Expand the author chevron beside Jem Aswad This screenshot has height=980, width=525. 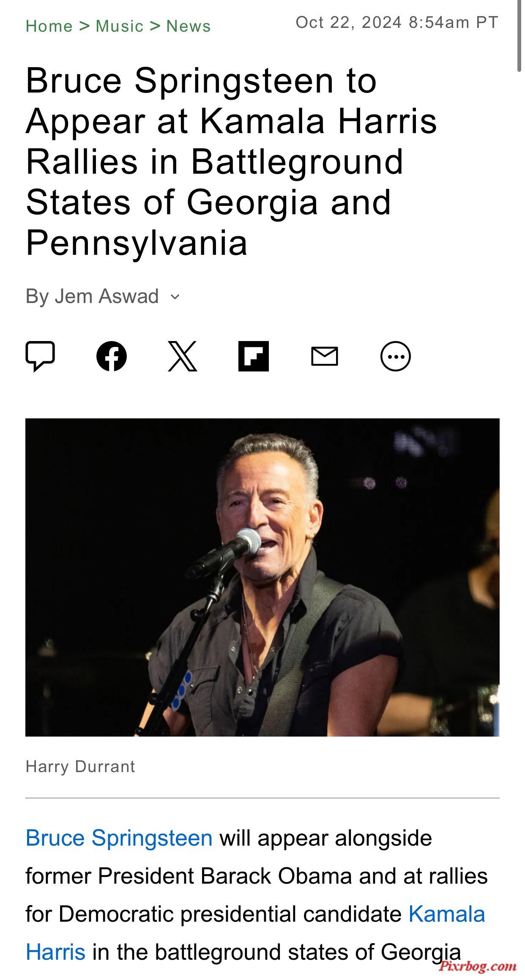coord(175,297)
